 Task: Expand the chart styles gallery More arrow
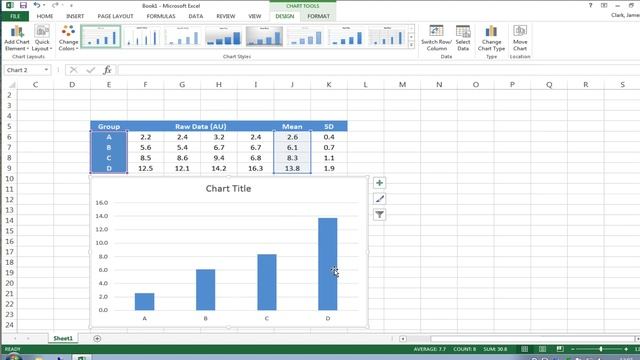tap(411, 45)
